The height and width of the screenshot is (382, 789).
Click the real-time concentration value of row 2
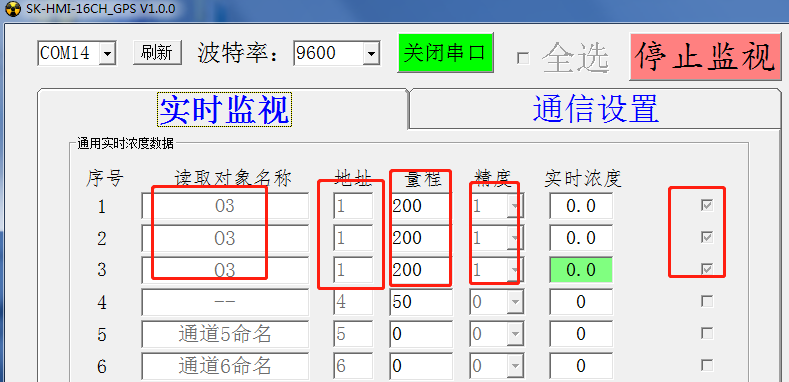581,238
